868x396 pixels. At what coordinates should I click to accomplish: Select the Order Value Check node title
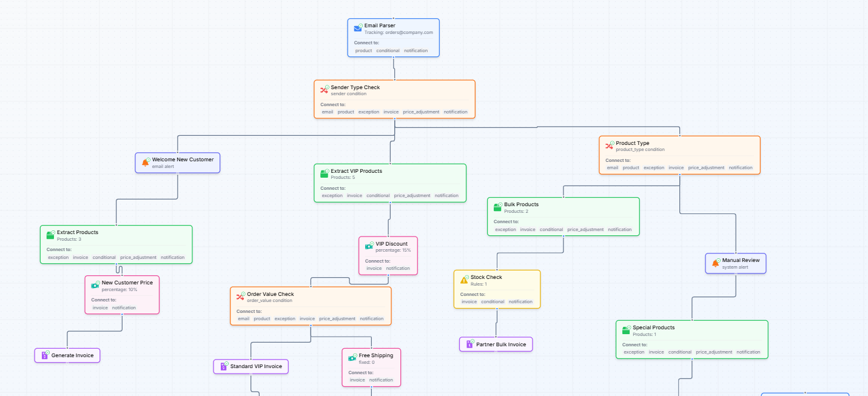(x=270, y=294)
